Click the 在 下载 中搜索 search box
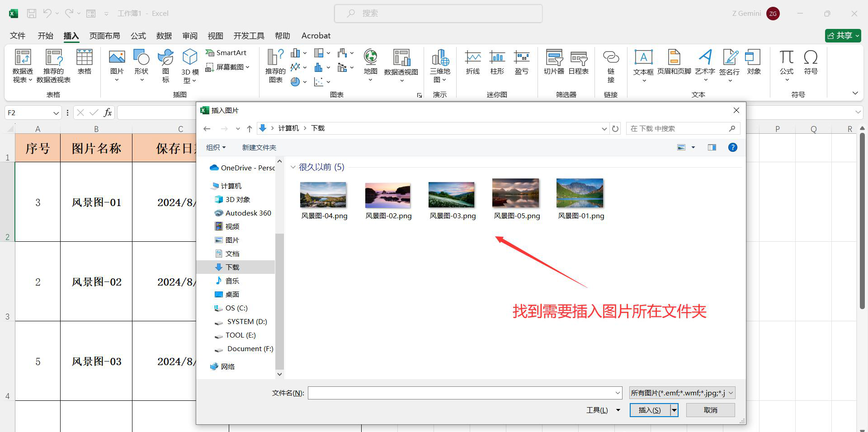This screenshot has width=868, height=432. pos(683,129)
